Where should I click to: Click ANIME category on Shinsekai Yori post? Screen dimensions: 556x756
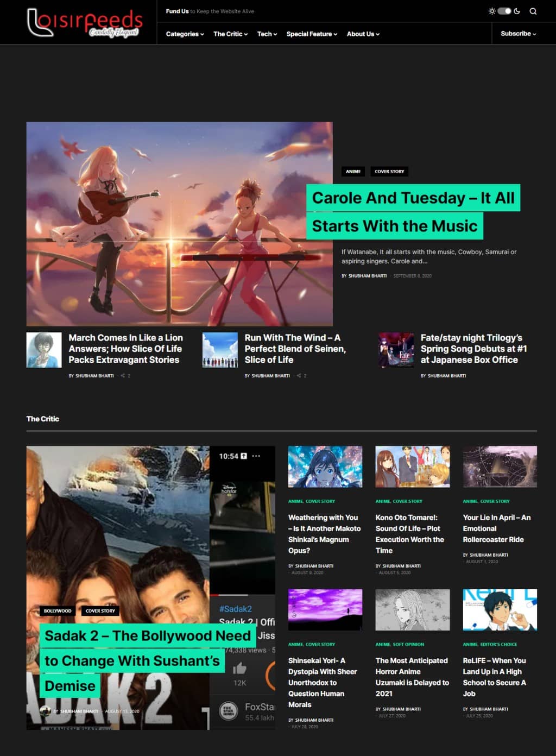click(295, 645)
